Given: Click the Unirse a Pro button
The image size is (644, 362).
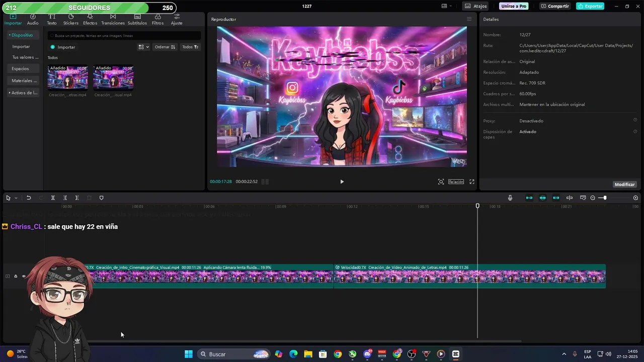Looking at the screenshot, I should [x=514, y=6].
